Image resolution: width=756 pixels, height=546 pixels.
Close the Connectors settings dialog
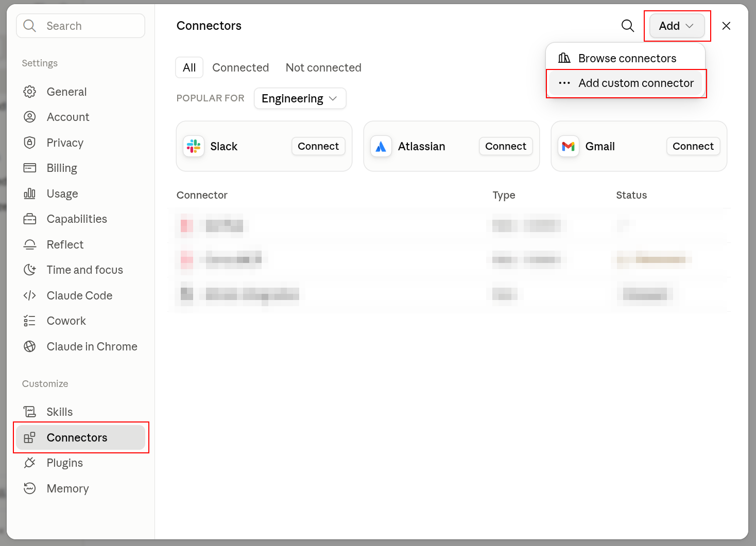(726, 26)
